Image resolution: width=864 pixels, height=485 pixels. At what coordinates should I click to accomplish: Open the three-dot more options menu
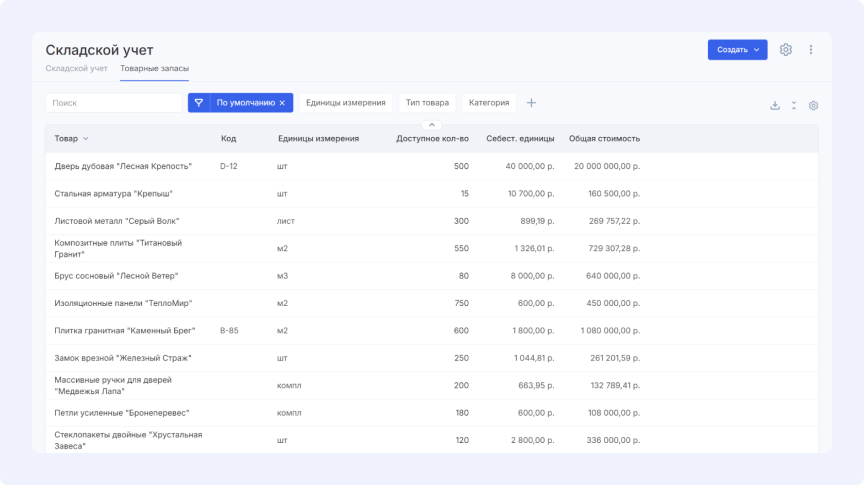coord(811,50)
